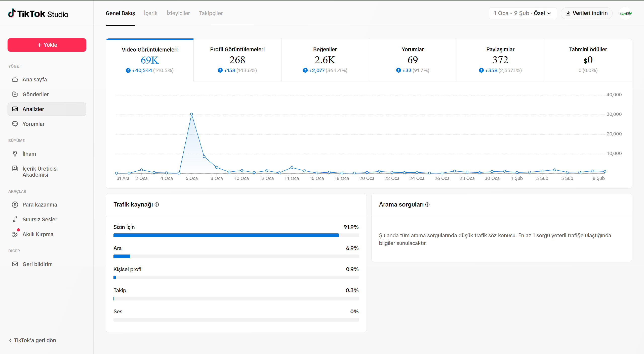
Task: Click the Yorumlar speech bubble icon
Action: [15, 124]
